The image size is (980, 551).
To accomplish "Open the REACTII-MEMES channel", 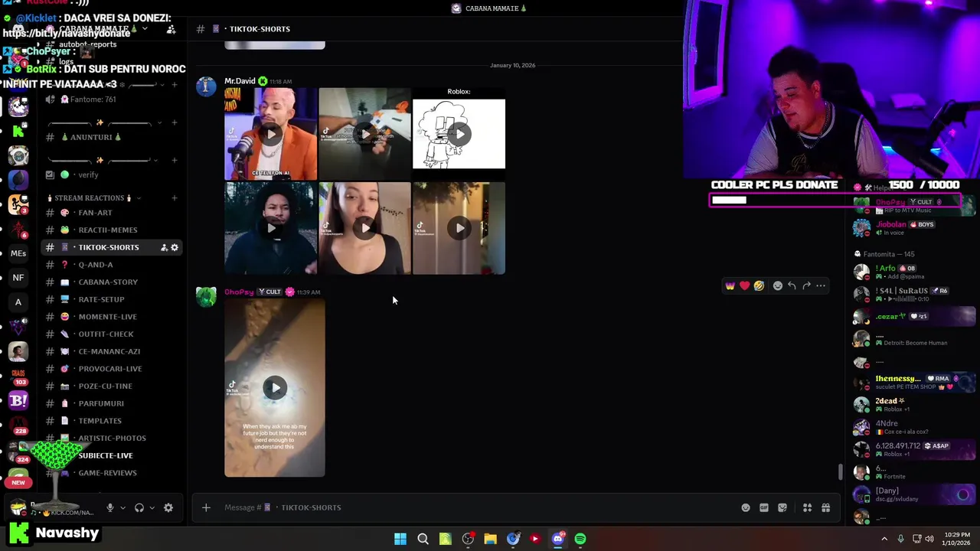I will pyautogui.click(x=113, y=230).
